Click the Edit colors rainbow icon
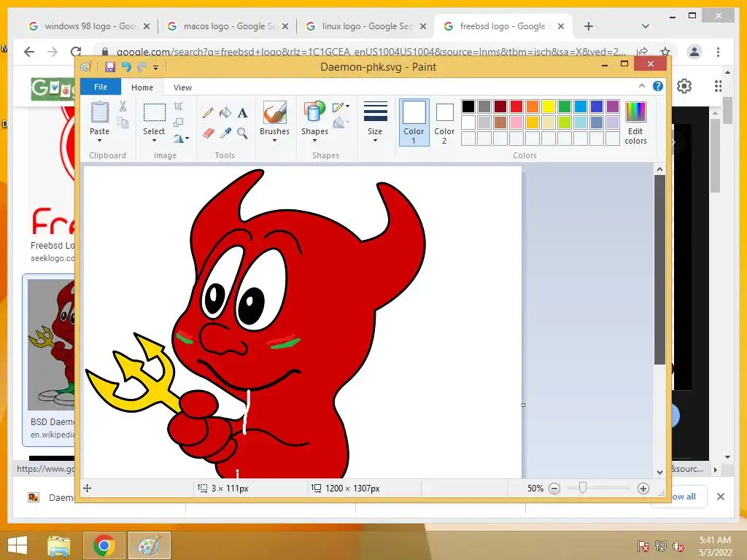The image size is (747, 560). coord(635,112)
